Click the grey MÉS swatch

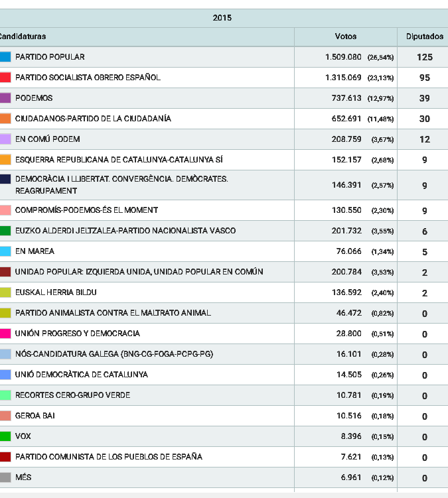pyautogui.click(x=5, y=477)
